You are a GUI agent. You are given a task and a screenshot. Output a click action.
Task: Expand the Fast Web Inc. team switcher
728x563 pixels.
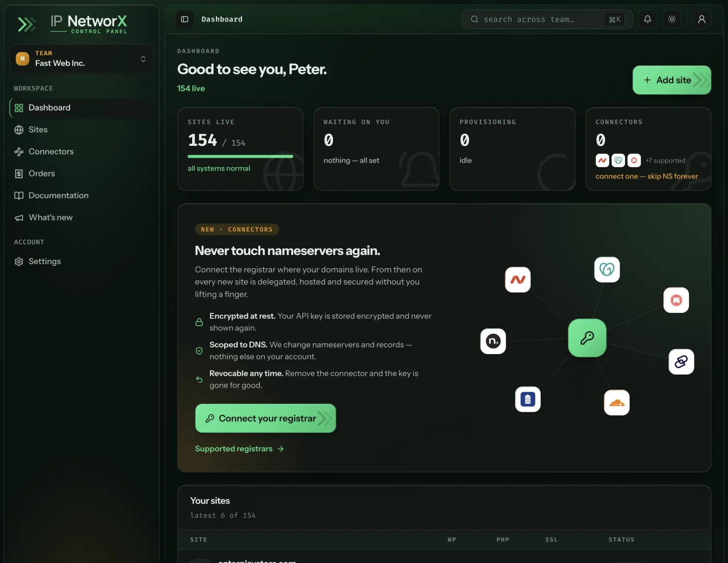pyautogui.click(x=82, y=59)
